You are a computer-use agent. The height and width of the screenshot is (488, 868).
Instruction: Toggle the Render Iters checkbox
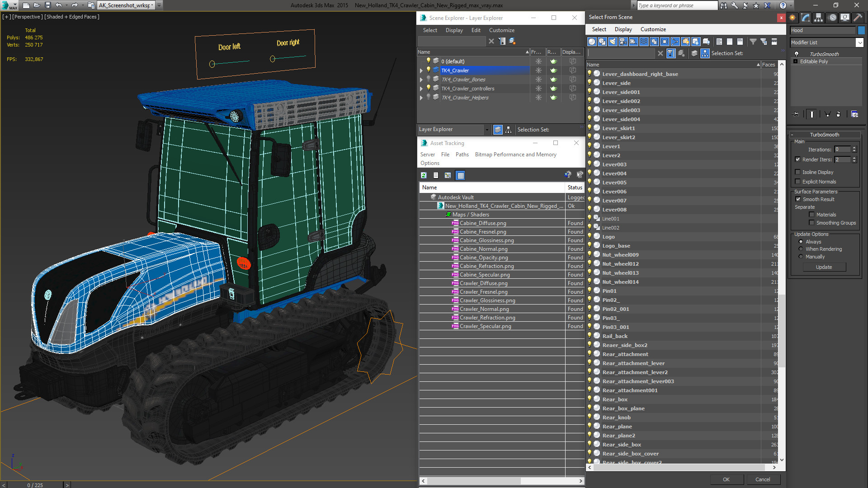click(798, 160)
